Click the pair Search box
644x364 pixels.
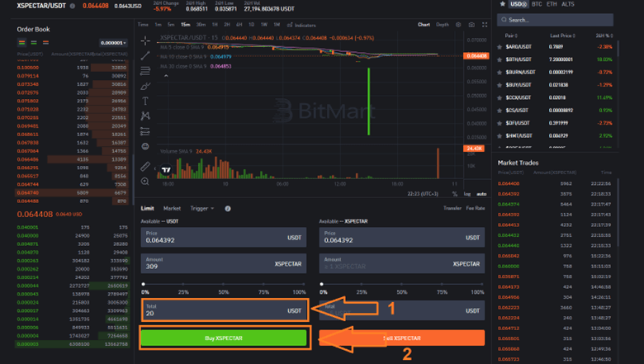[555, 20]
